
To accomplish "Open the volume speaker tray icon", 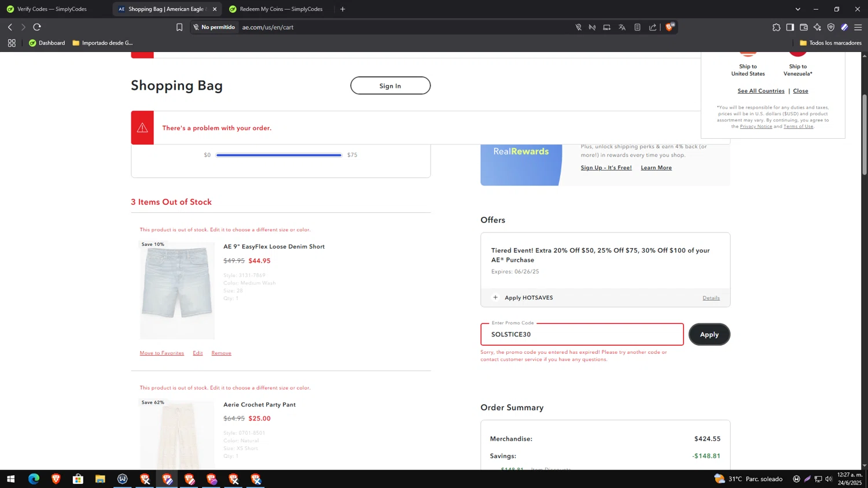I will 829,479.
